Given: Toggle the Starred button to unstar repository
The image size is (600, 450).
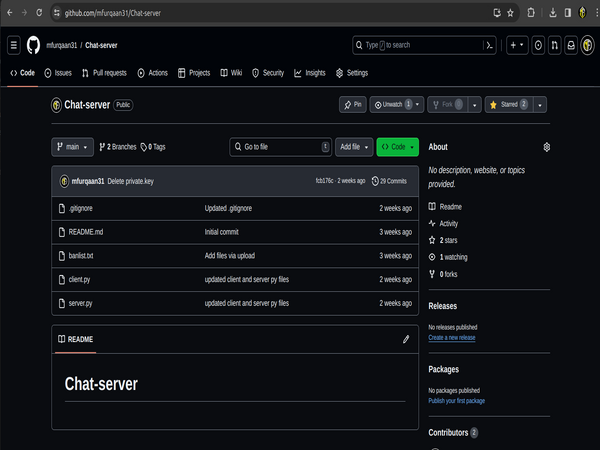Looking at the screenshot, I should pyautogui.click(x=508, y=104).
